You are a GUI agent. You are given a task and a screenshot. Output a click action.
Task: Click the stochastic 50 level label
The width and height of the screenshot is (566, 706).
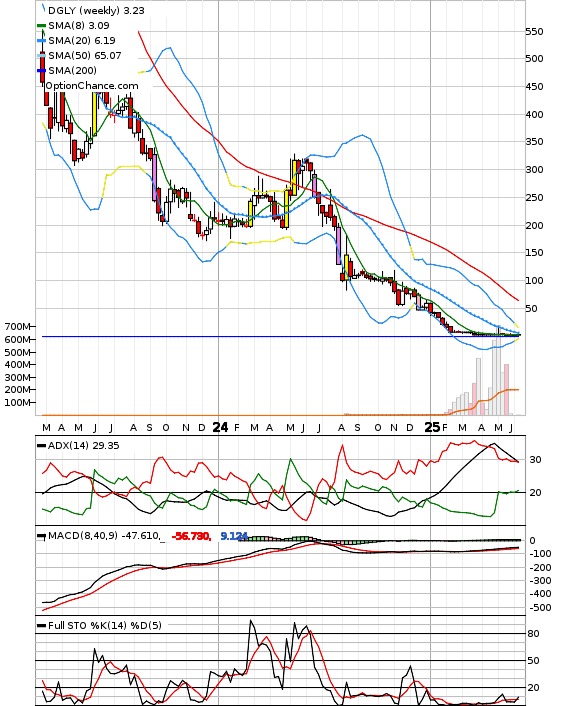[x=534, y=661]
